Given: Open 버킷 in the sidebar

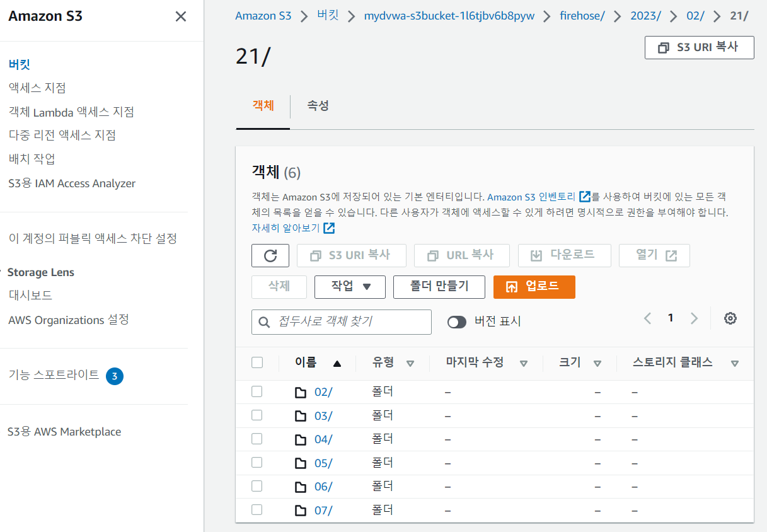Looking at the screenshot, I should pyautogui.click(x=20, y=64).
